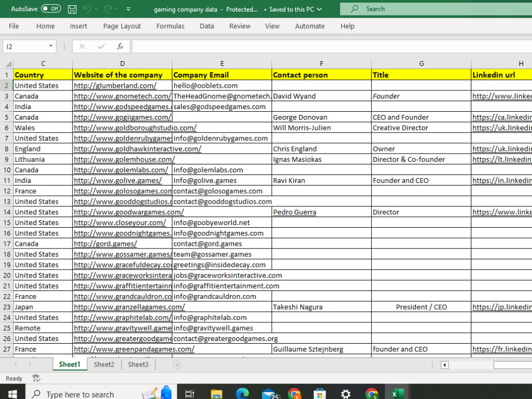The height and width of the screenshot is (399, 532).
Task: Open Task View from the taskbar
Action: point(190,394)
